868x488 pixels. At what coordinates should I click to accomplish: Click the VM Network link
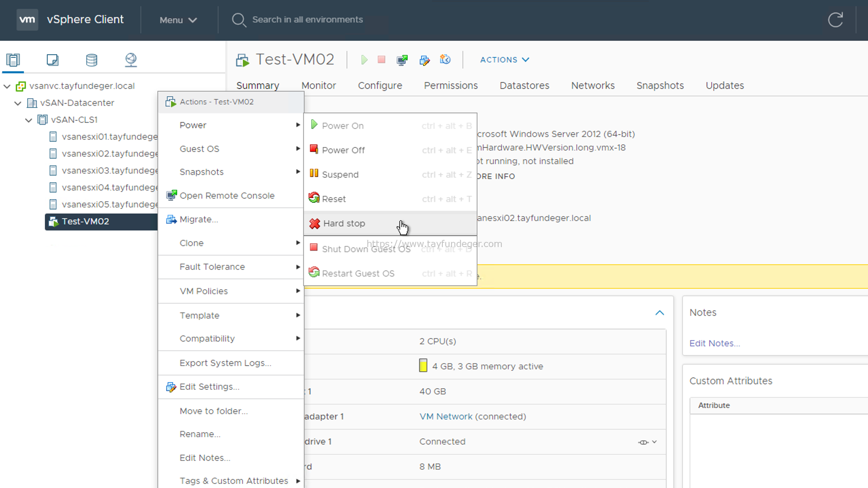(446, 416)
